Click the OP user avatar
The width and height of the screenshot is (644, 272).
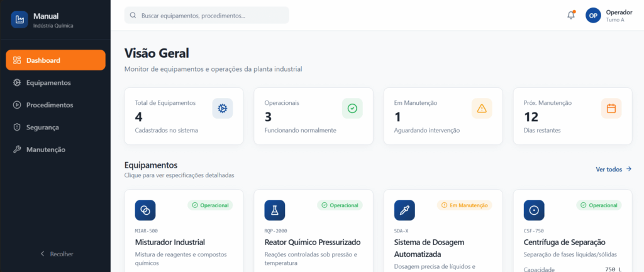click(x=593, y=15)
